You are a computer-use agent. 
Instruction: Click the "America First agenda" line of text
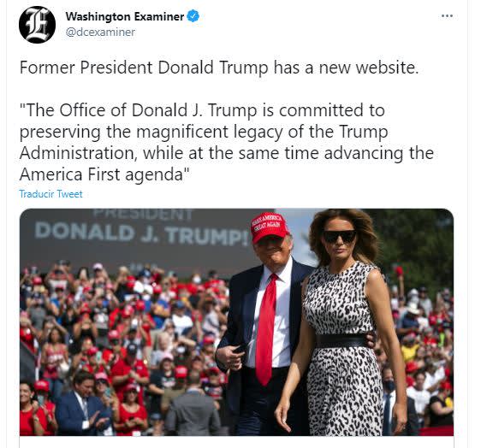(x=105, y=174)
